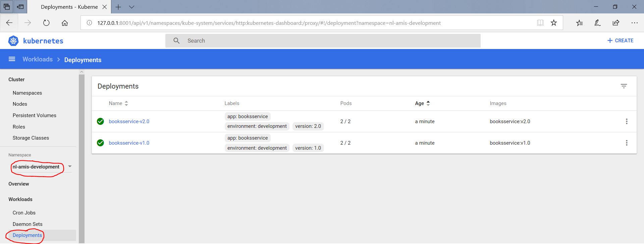
Task: Click into the dashboard Search field
Action: (323, 41)
